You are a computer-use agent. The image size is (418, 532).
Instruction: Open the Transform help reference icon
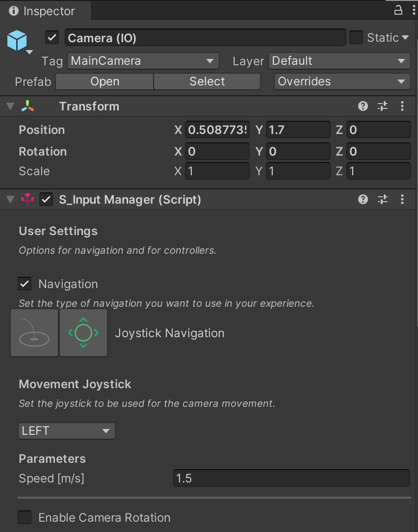point(363,106)
